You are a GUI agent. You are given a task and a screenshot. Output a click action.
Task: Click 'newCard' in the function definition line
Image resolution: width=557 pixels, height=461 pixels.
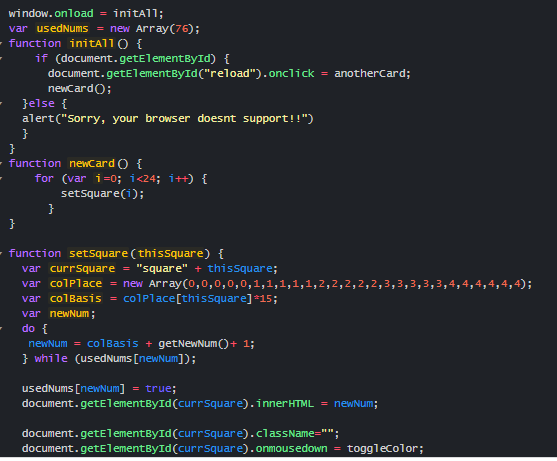click(x=92, y=163)
